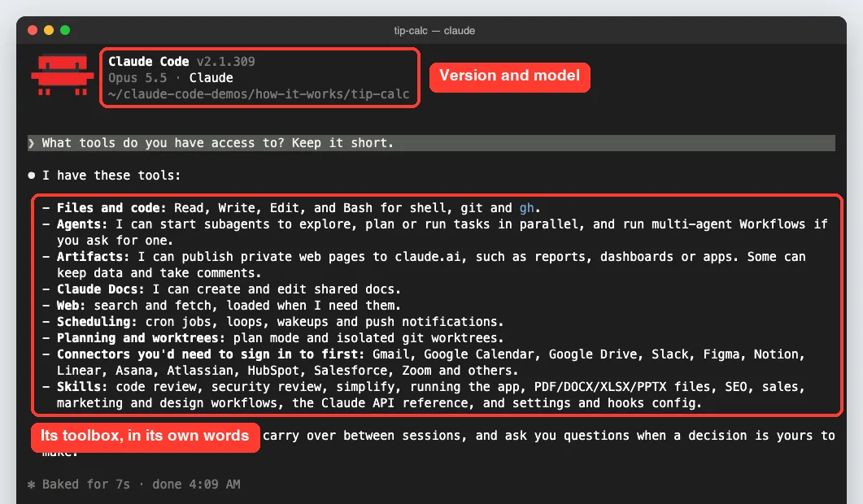Open the blue 'gh' link
Image resolution: width=863 pixels, height=504 pixels.
click(x=526, y=208)
